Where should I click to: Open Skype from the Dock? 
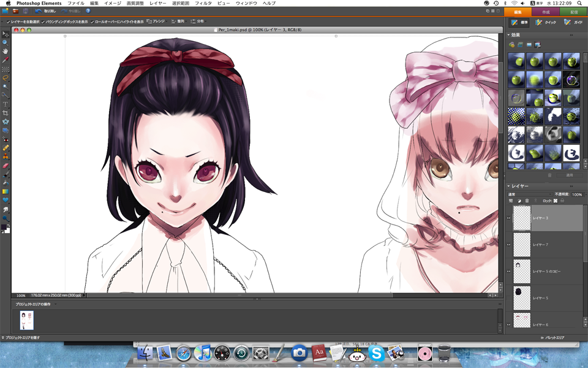point(376,353)
